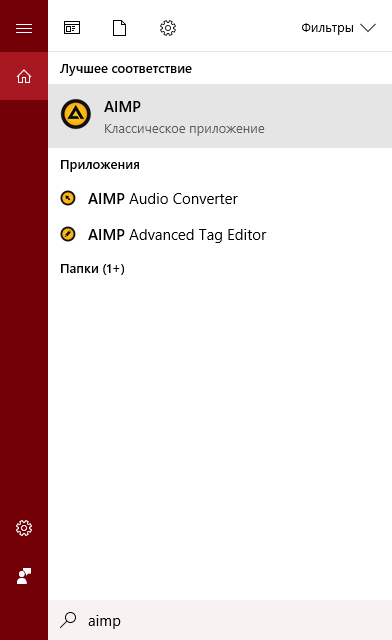Screen dimensions: 392x640
Task: Expand the Фильтры dropdown
Action: [x=338, y=28]
